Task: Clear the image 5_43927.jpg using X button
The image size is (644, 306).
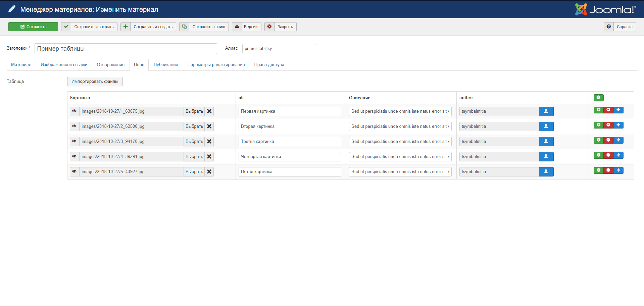Action: [209, 172]
